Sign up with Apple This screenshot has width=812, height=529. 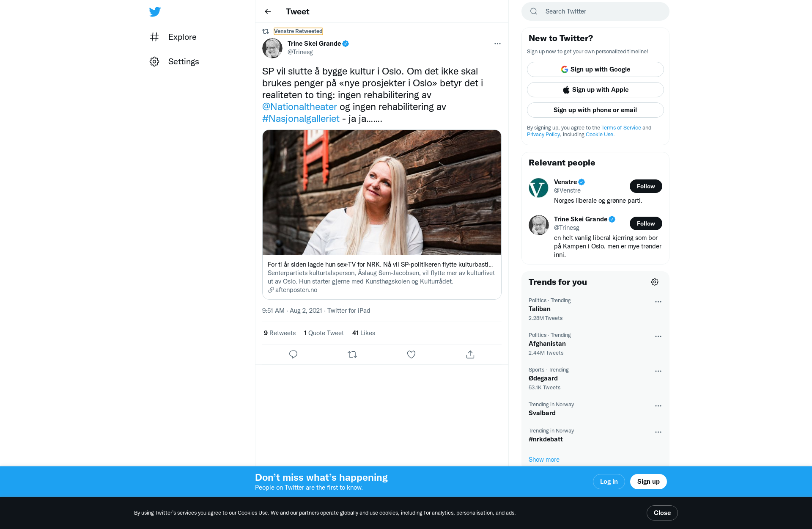[595, 90]
